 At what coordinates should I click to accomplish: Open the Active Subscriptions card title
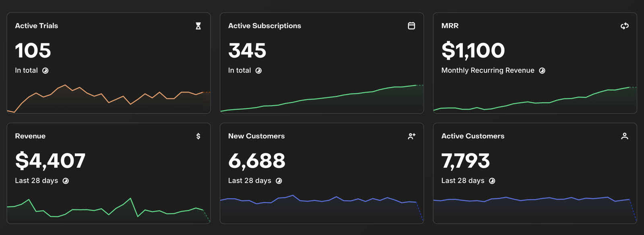pyautogui.click(x=264, y=26)
